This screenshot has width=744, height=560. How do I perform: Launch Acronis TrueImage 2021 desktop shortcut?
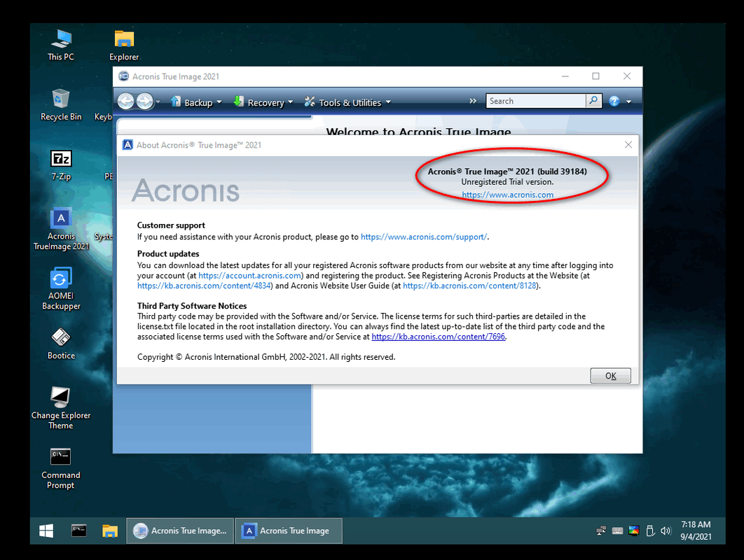point(61,229)
